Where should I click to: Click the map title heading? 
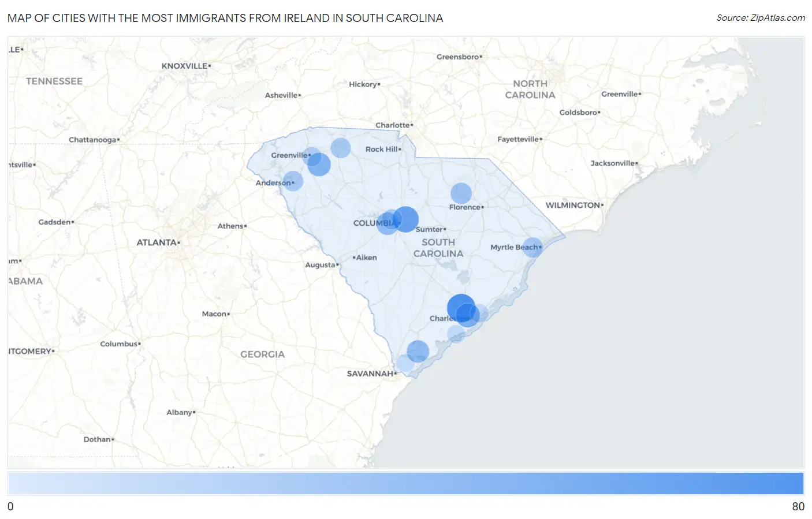(225, 18)
